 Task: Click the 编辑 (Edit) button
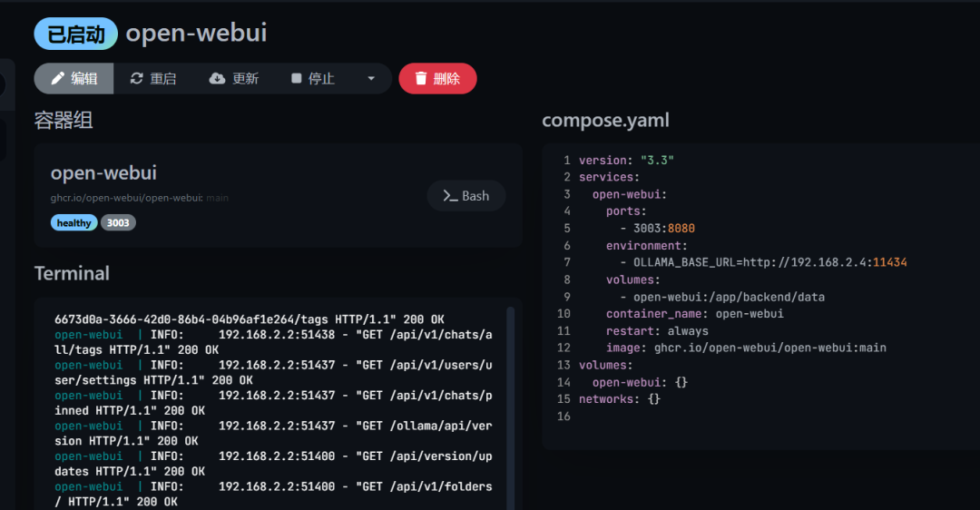(73, 78)
